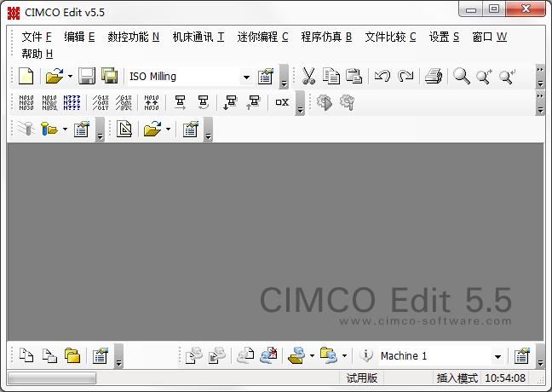Viewport: 552px width, 392px height.
Task: Click the Find Previous magnifier icon
Action: (508, 77)
